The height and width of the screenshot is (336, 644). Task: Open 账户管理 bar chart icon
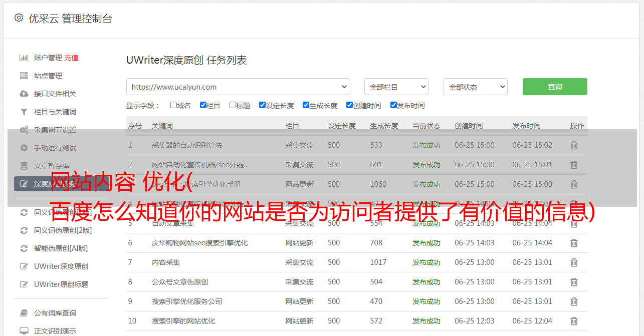[x=24, y=58]
